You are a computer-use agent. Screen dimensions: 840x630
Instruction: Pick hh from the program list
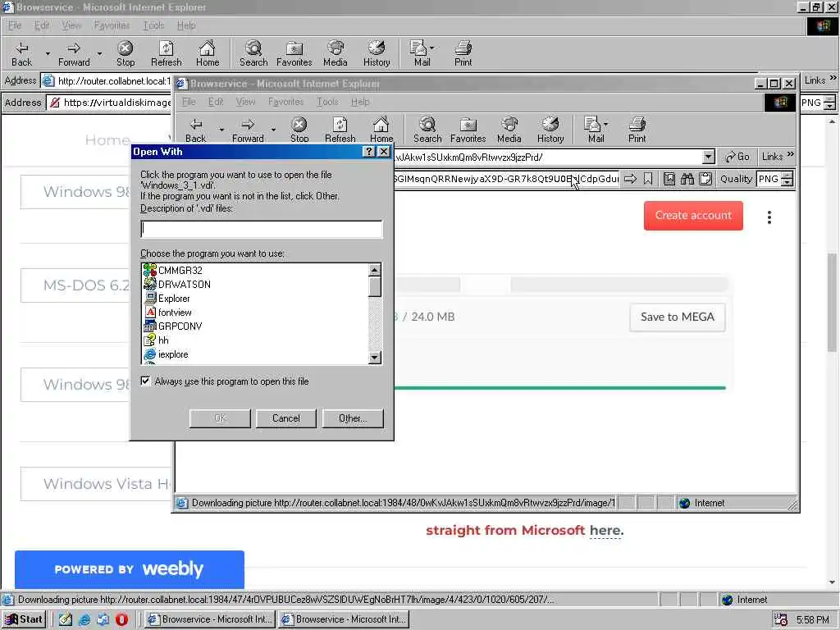[163, 340]
